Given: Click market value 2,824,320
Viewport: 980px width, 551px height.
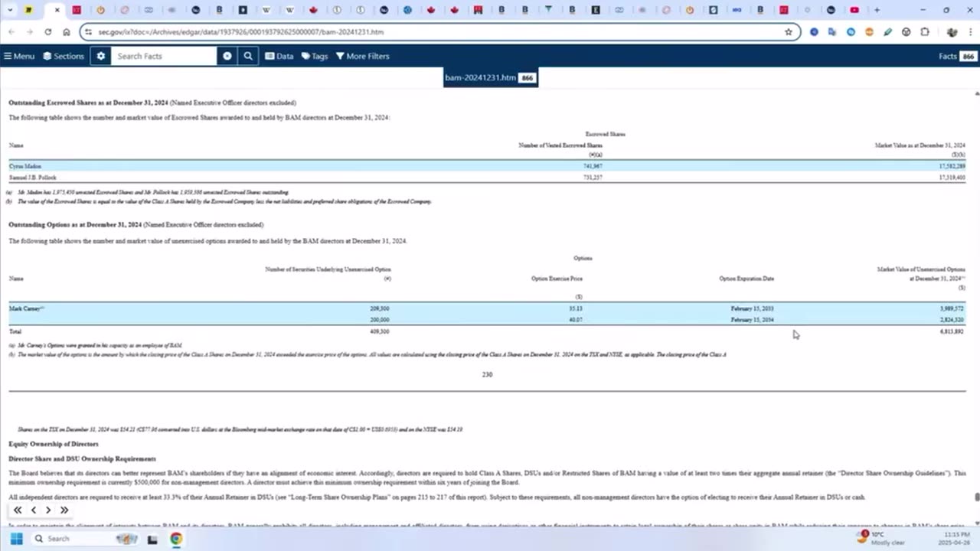Looking at the screenshot, I should point(953,320).
